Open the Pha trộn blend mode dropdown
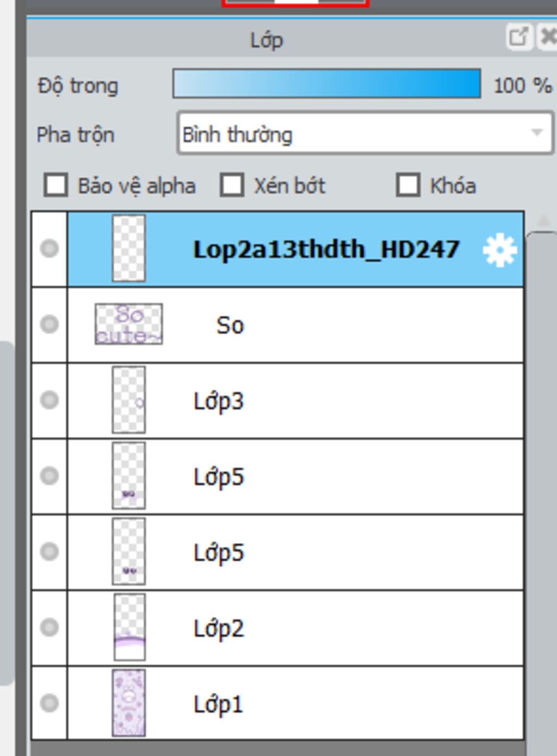 tap(365, 133)
